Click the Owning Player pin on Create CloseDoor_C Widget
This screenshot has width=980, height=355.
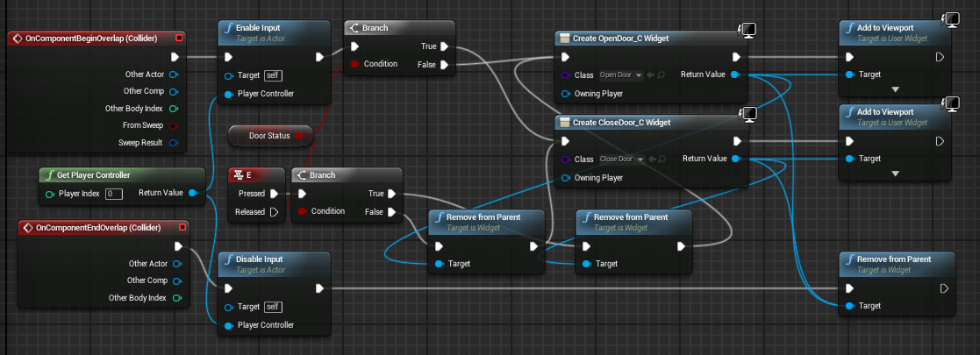565,178
